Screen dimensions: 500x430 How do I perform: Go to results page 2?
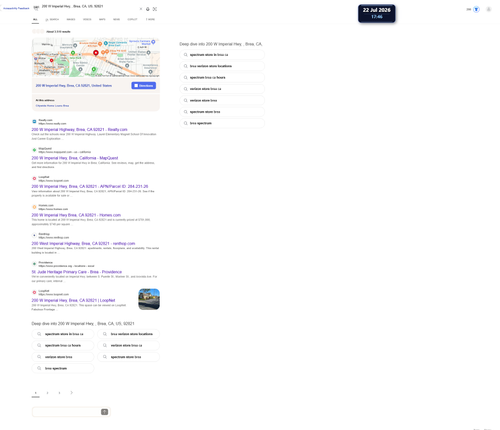click(x=47, y=393)
